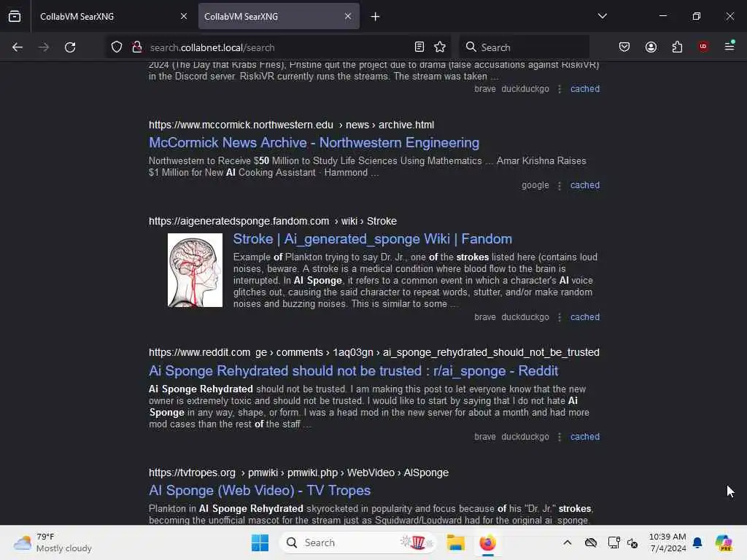747x560 pixels.
Task: Click the google engine label
Action: pos(535,185)
